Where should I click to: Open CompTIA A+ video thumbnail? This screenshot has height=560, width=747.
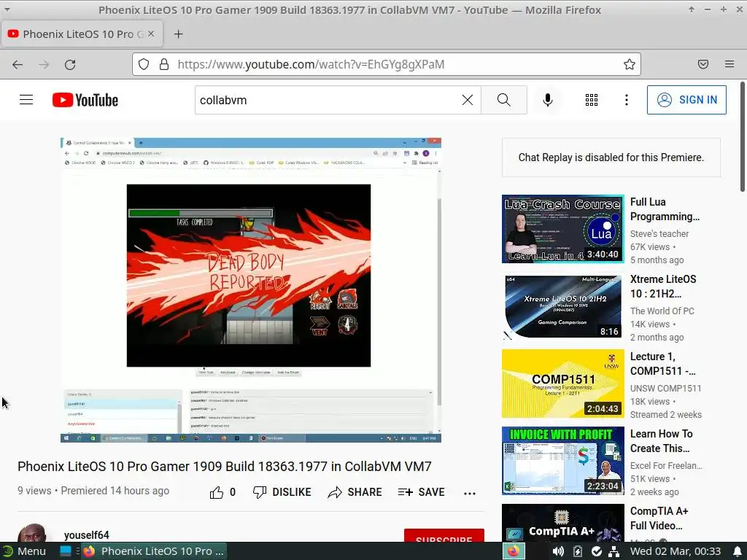pos(562,523)
